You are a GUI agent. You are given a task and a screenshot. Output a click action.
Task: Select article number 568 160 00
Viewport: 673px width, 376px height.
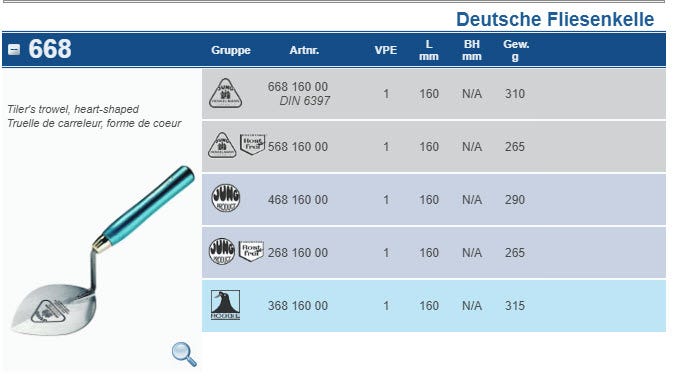tap(298, 147)
